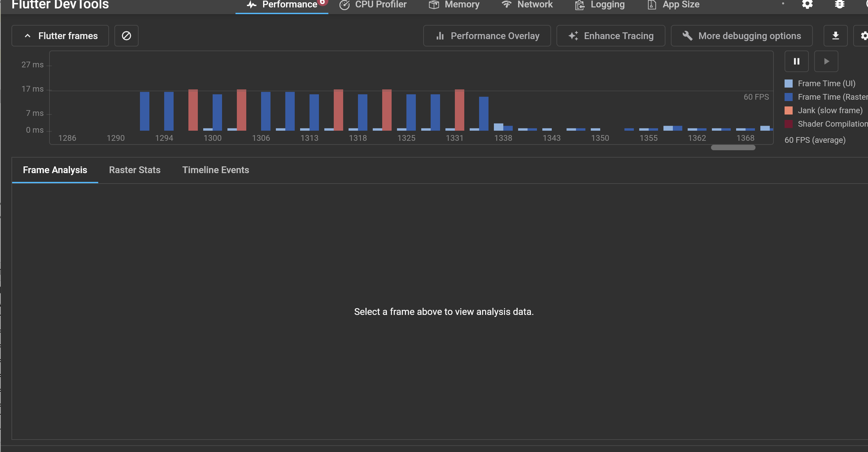Click the download/export data icon
Viewport: 868px width, 452px height.
click(835, 36)
